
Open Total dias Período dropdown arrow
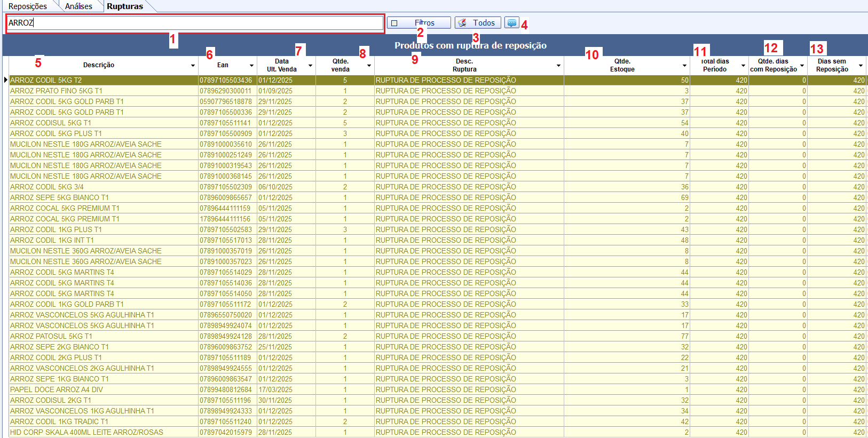[743, 66]
